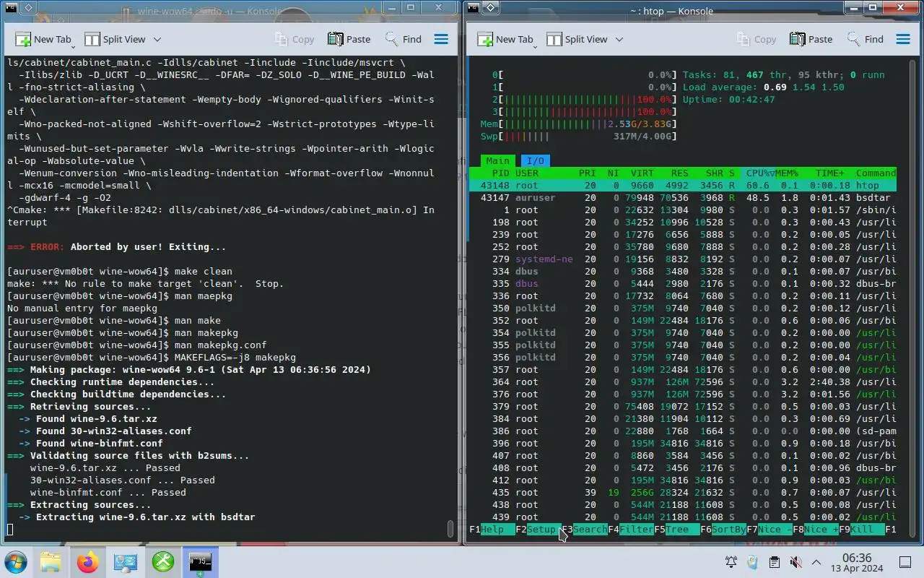Image resolution: width=924 pixels, height=578 pixels.
Task: Sort by the PID column header
Action: pyautogui.click(x=500, y=173)
